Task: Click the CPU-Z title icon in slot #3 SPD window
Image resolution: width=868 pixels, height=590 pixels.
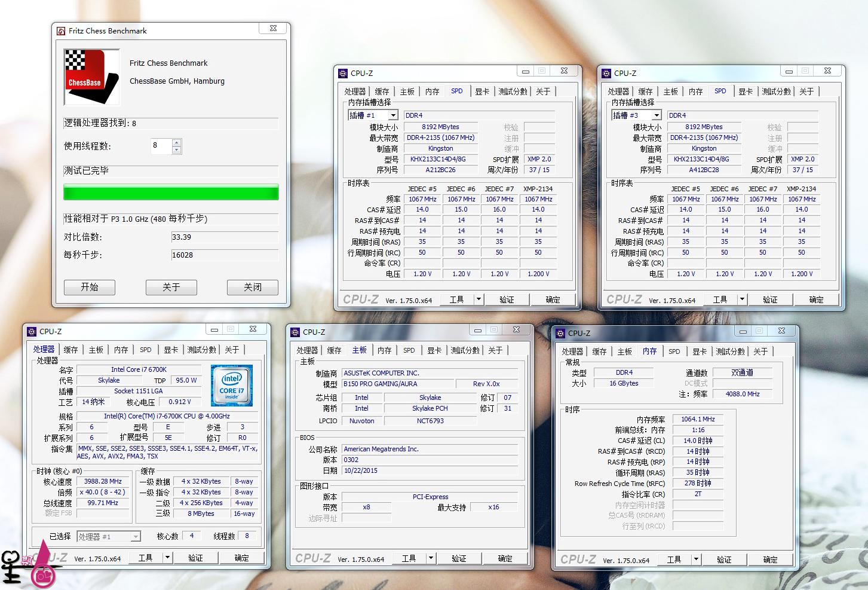Action: (x=606, y=74)
